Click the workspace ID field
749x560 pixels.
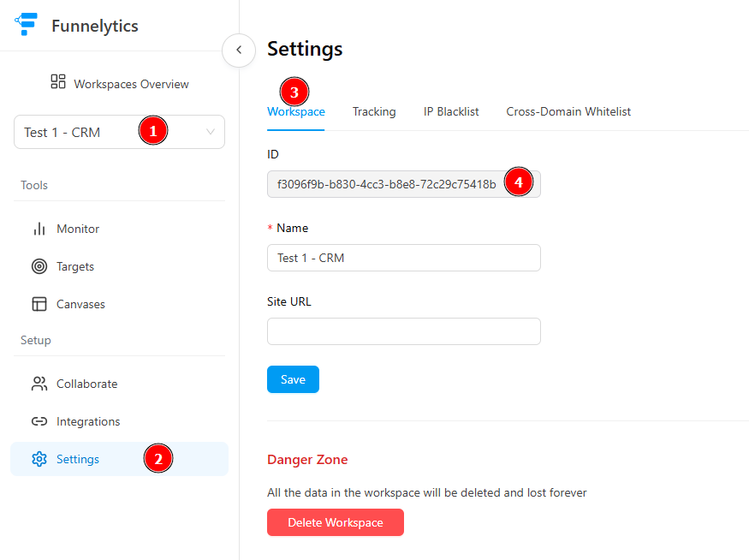(x=404, y=184)
